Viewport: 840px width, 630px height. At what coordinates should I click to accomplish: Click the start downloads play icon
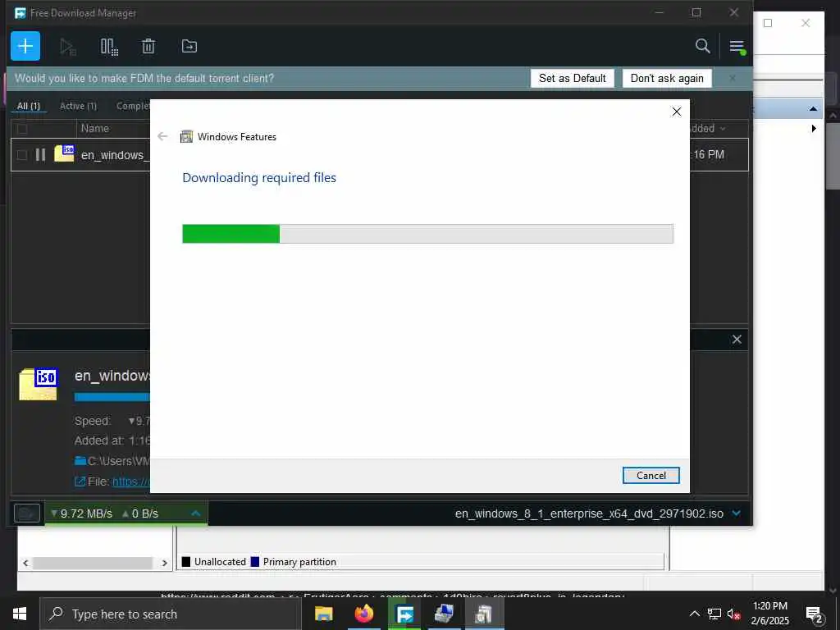pyautogui.click(x=67, y=47)
